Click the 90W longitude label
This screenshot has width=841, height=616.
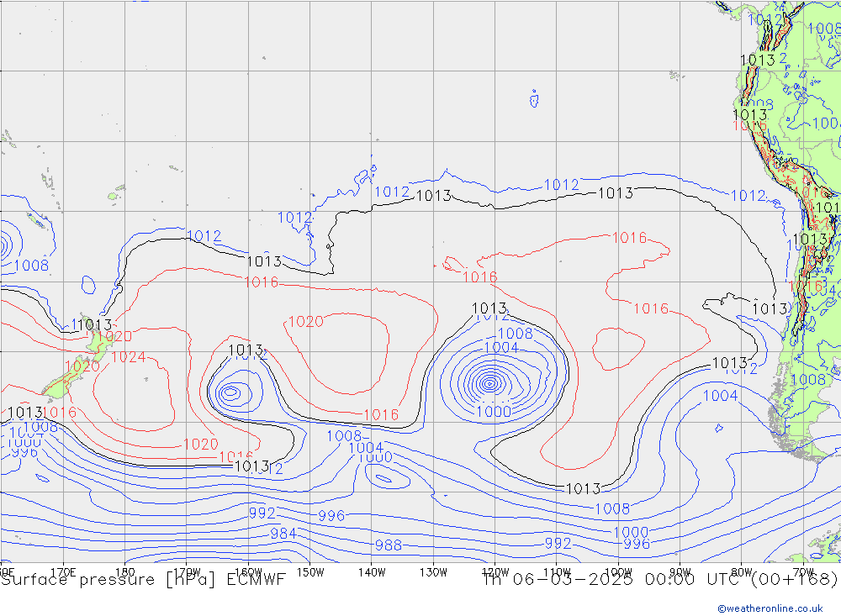click(680, 572)
